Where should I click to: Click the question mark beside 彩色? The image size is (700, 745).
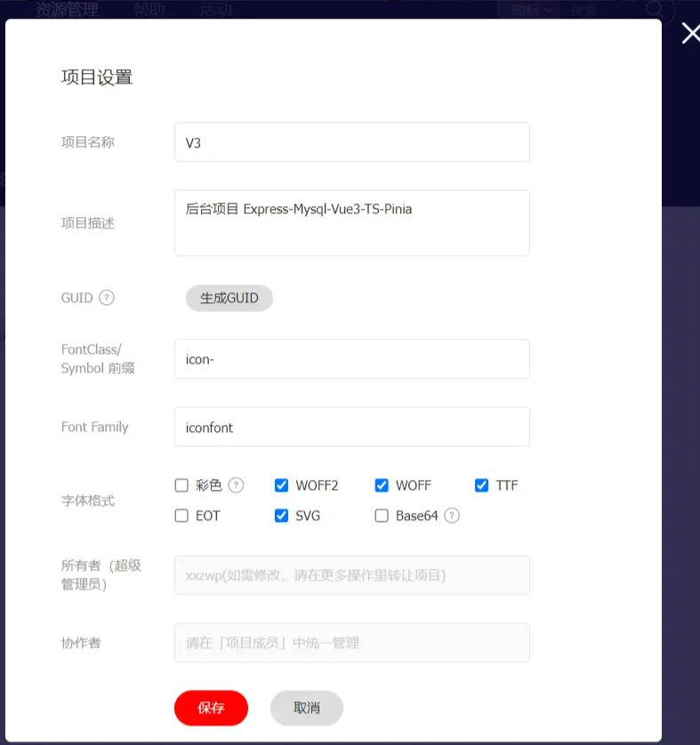click(236, 485)
